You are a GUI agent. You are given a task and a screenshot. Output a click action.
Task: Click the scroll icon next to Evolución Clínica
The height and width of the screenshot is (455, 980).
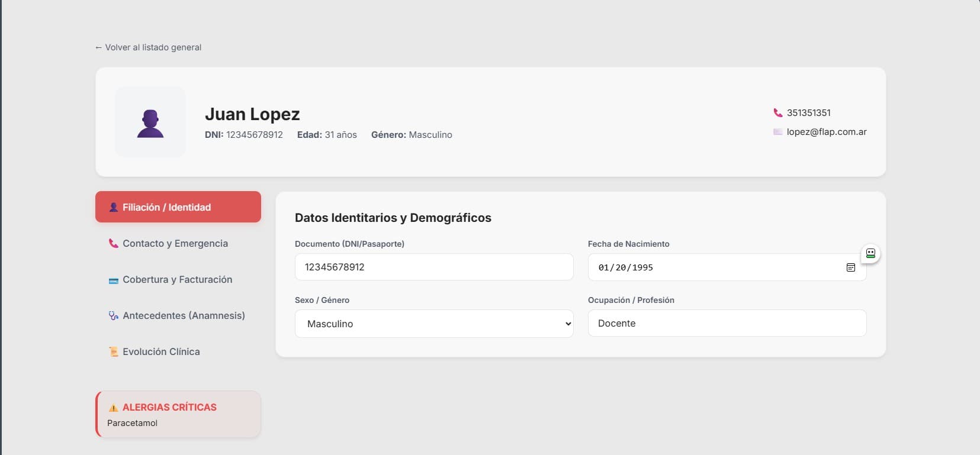(113, 352)
